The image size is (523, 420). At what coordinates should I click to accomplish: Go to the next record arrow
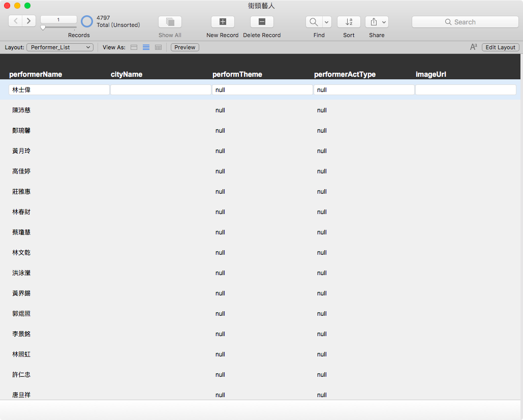[x=29, y=21]
